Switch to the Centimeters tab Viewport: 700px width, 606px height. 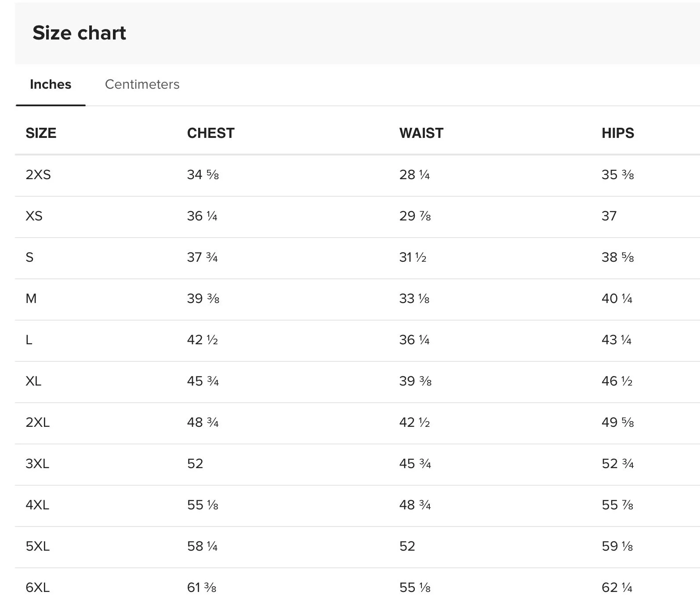click(x=142, y=84)
